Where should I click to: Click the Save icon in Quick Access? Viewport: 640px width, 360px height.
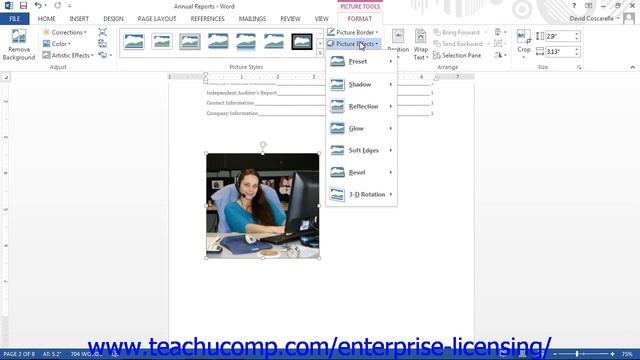[x=23, y=6]
